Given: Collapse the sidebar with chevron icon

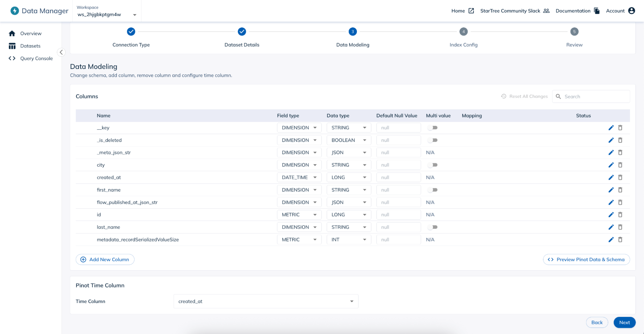Looking at the screenshot, I should [x=61, y=52].
